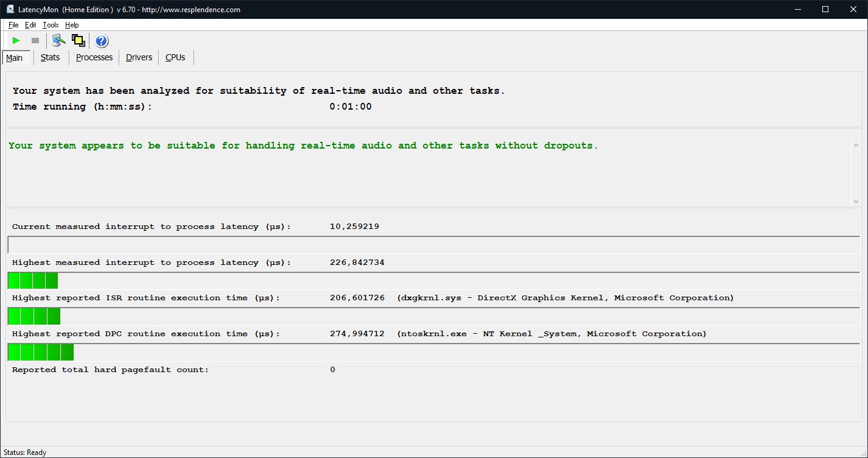The width and height of the screenshot is (868, 458).
Task: Click current latency value 10,259219
Action: [x=354, y=227]
